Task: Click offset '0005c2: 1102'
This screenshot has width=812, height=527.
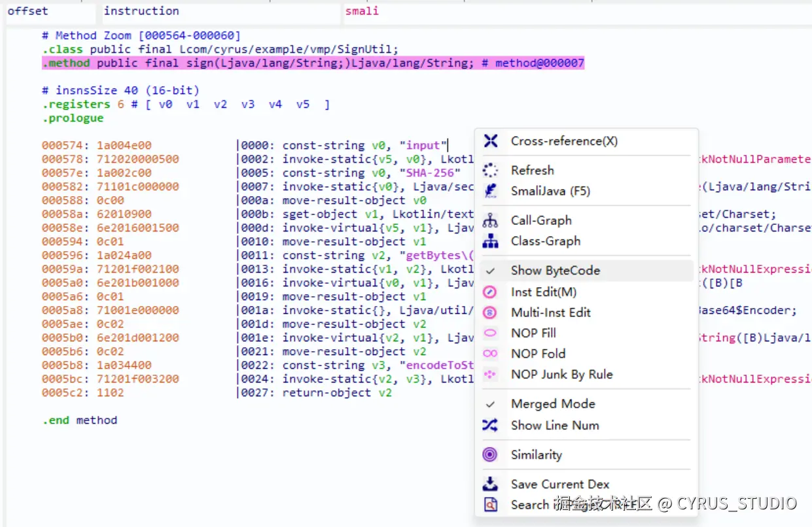Action: [x=82, y=392]
